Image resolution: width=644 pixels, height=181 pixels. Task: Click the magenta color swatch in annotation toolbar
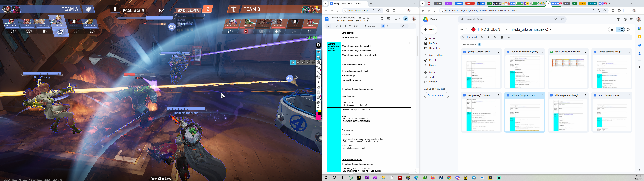(318, 117)
